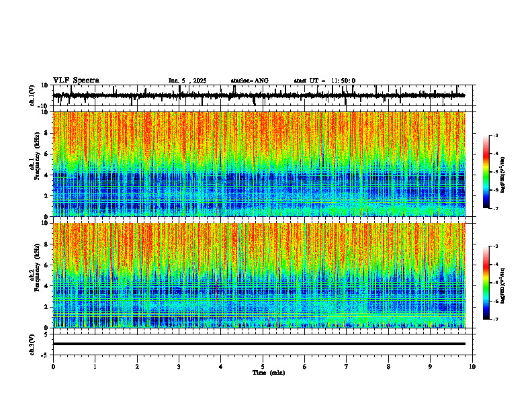The image size is (532, 411).
Task: Click the "-7" label under ch.2 color bar
Action: pos(496,319)
